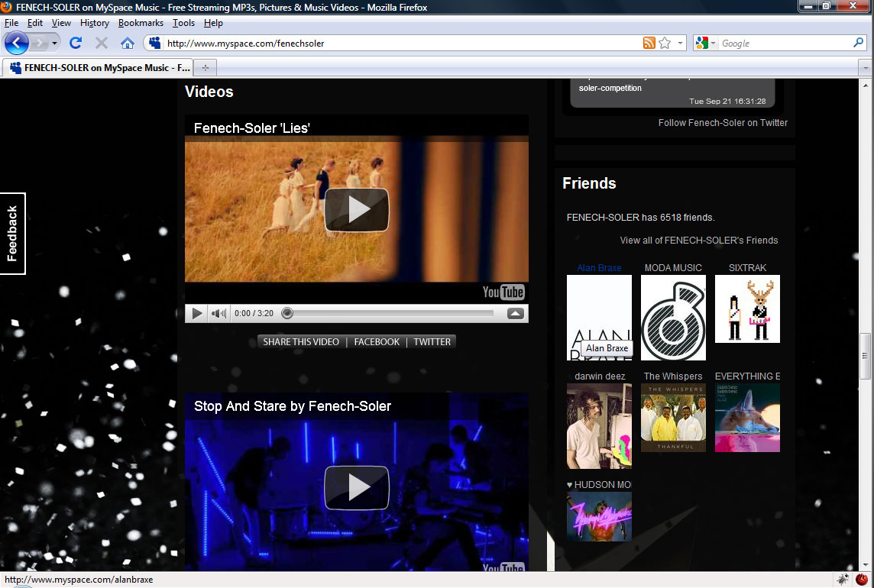This screenshot has width=874, height=588.
Task: Click SHARE THIS VIDEO
Action: (x=301, y=341)
